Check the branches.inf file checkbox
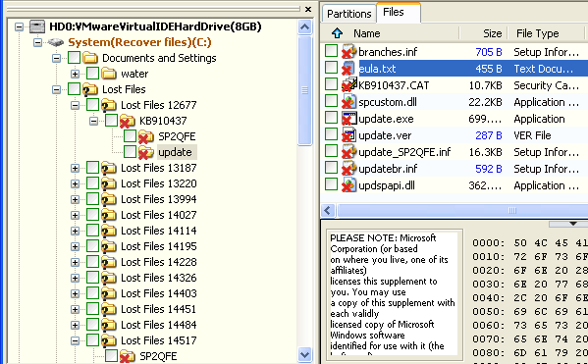Viewport: 588px width, 364px height. coord(331,51)
